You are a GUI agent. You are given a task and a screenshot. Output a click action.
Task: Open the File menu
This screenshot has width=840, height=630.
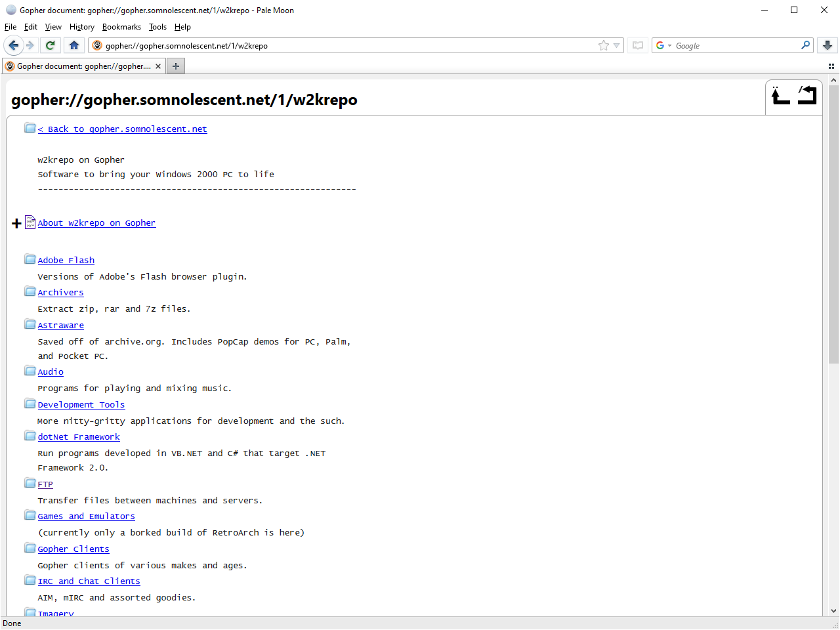click(x=10, y=27)
